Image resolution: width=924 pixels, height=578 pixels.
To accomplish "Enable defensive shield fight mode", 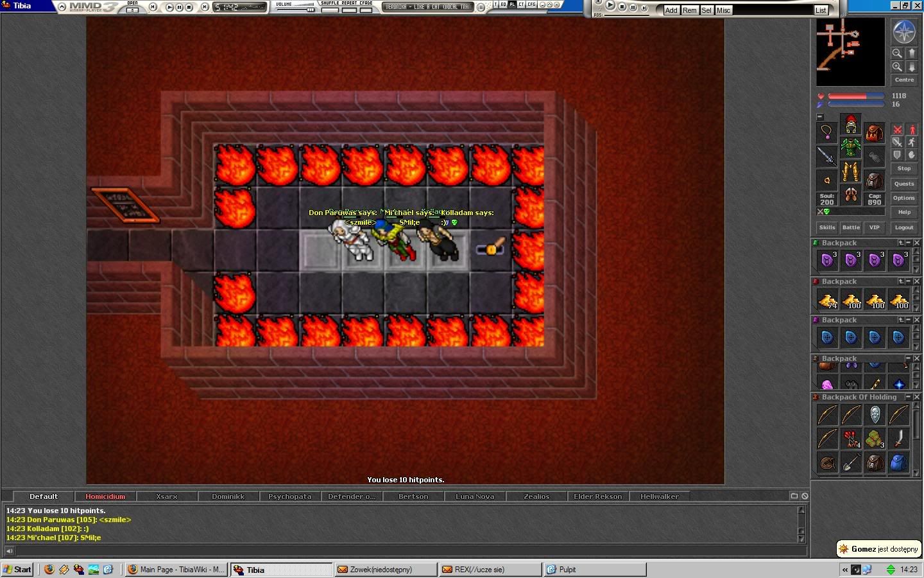I will click(x=897, y=155).
